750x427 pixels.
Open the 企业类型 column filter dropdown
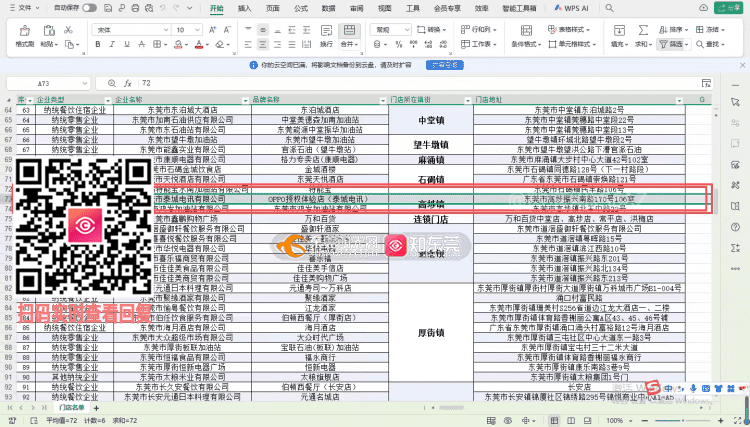[109, 100]
